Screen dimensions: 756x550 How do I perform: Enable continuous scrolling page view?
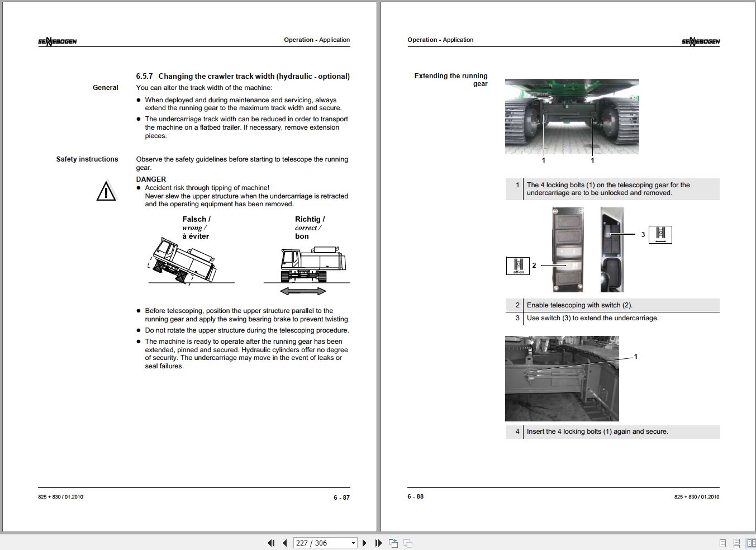tap(736, 543)
